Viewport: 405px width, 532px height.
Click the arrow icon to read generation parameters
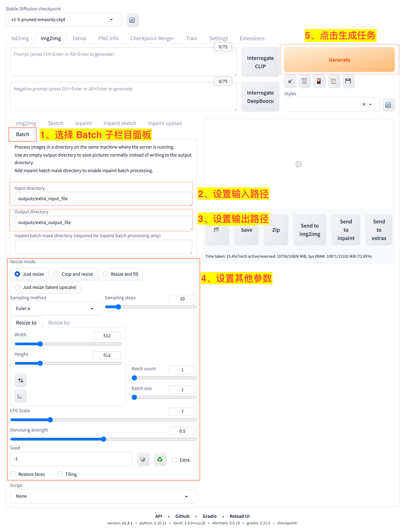[x=290, y=81]
